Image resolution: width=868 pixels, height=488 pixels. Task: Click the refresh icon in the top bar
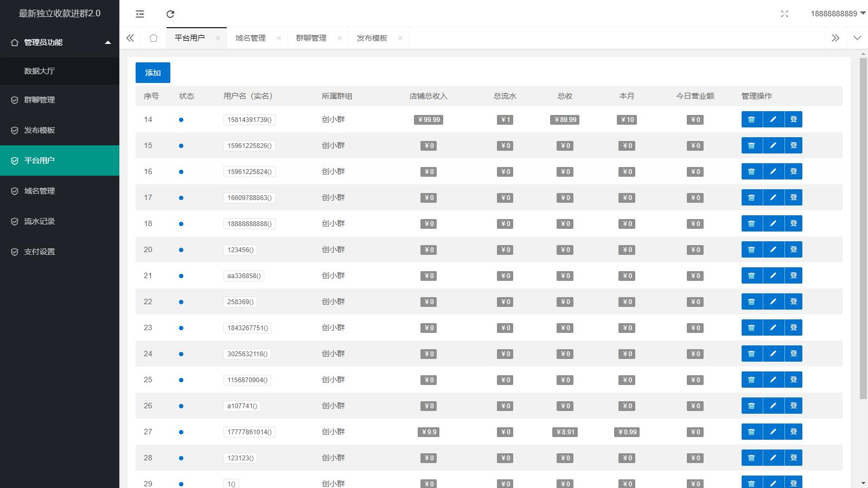(x=170, y=14)
